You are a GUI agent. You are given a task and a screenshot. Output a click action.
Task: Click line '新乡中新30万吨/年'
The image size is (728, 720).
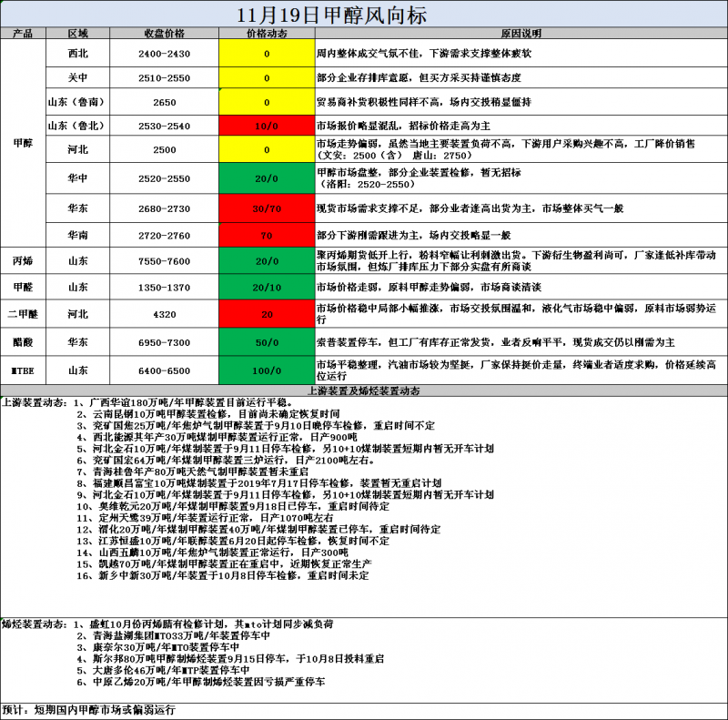[223, 575]
